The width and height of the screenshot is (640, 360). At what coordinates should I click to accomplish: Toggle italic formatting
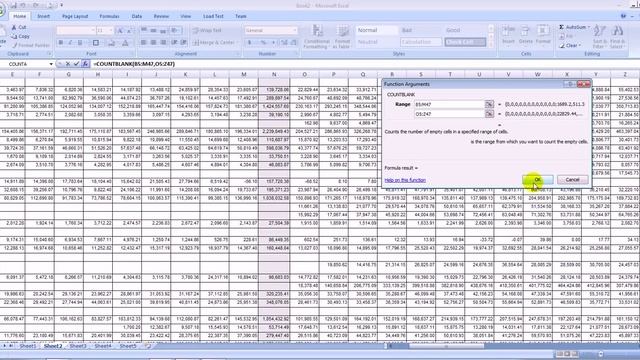[70, 42]
